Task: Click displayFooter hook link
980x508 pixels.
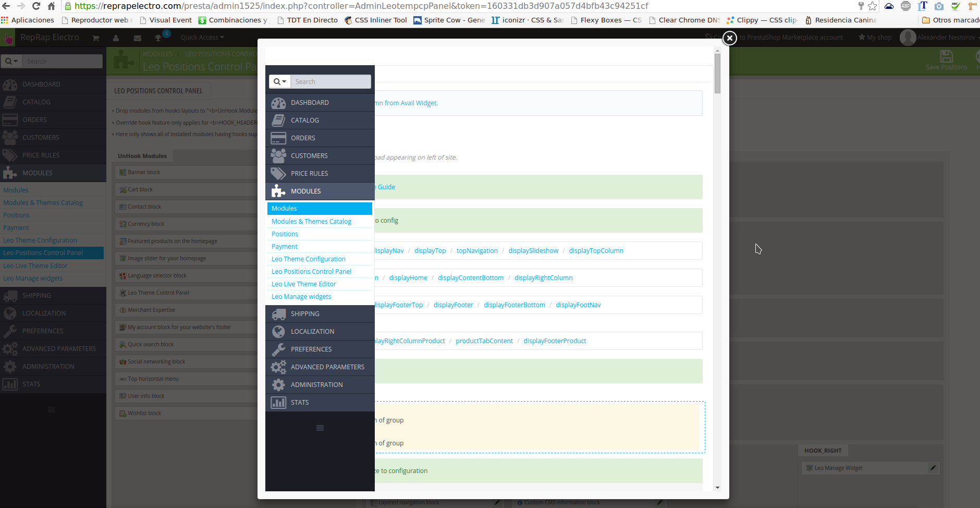Action: click(453, 305)
